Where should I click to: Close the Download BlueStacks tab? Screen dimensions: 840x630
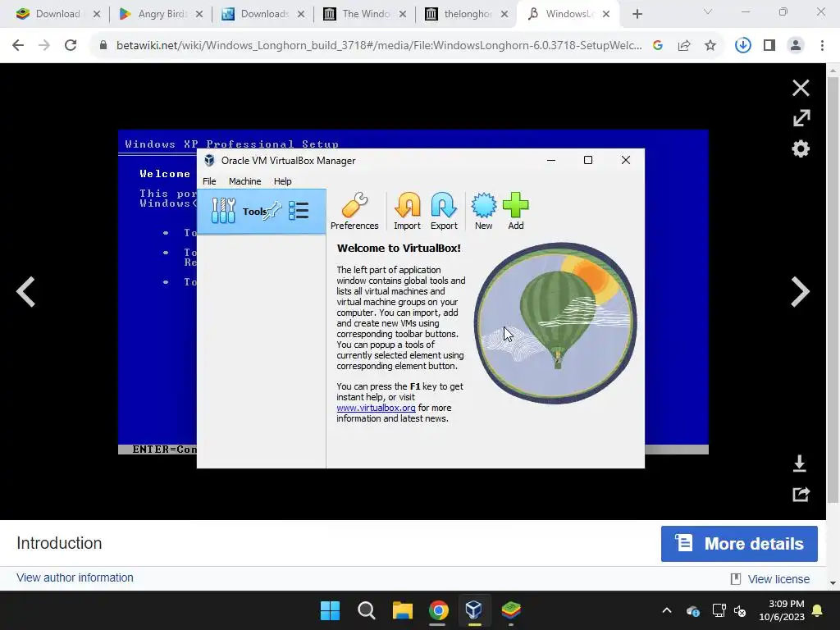coord(97,15)
